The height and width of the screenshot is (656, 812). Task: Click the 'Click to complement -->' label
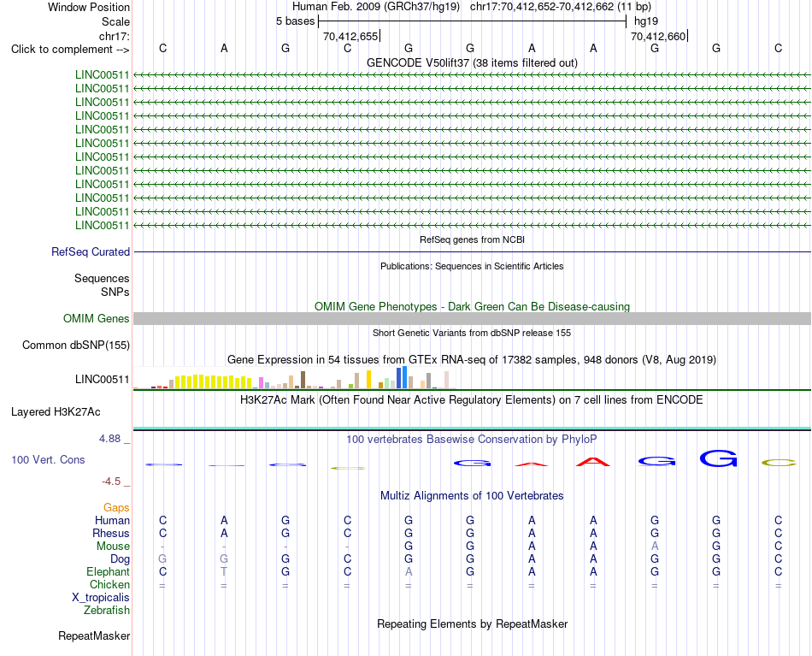coord(70,50)
